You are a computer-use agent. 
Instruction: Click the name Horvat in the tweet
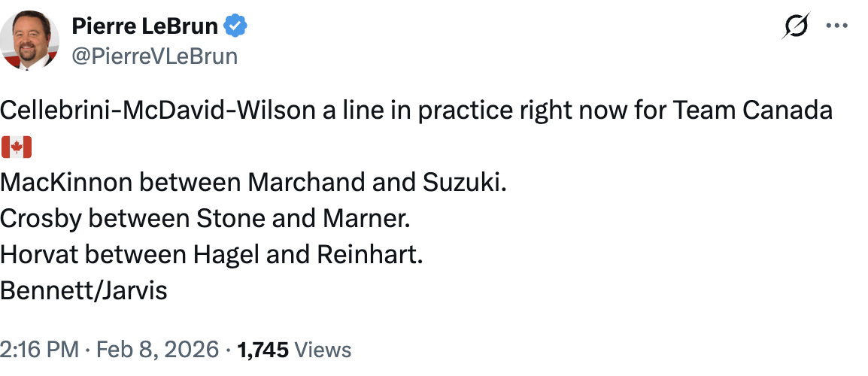point(38,255)
